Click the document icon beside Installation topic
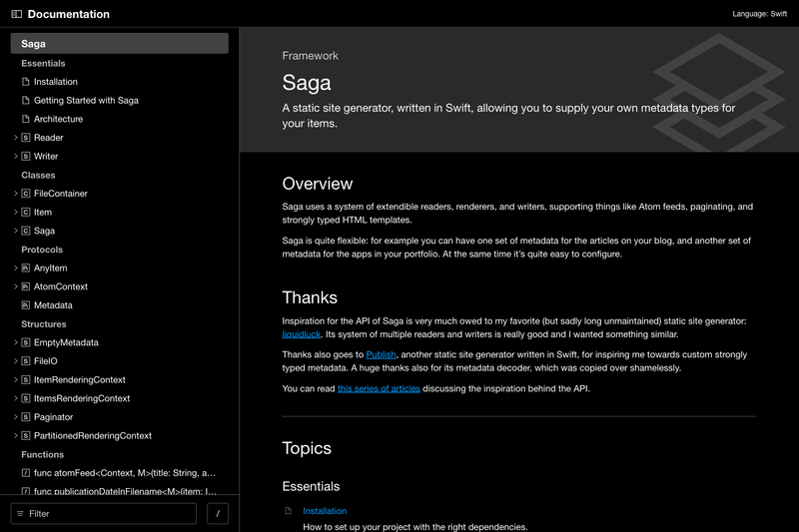 289,511
